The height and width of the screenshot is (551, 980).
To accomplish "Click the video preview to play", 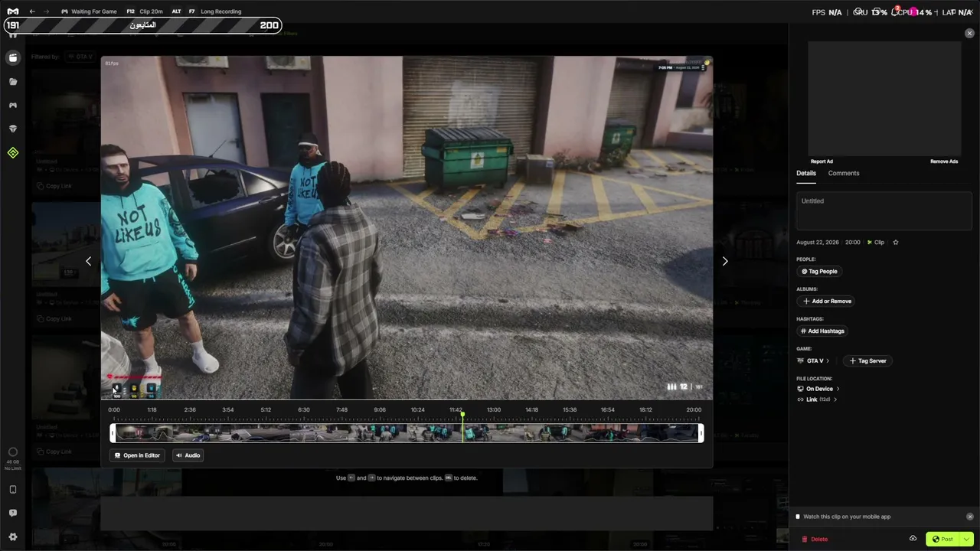I will click(x=407, y=228).
